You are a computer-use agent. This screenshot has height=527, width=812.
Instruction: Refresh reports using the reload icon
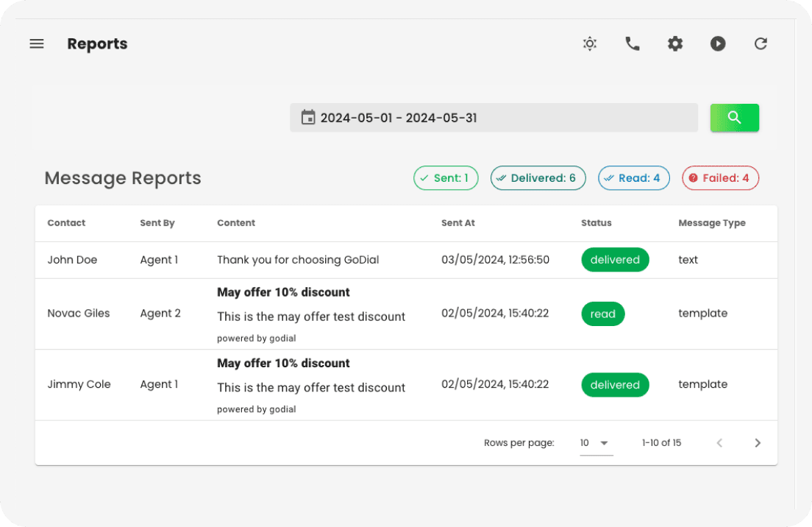(761, 43)
